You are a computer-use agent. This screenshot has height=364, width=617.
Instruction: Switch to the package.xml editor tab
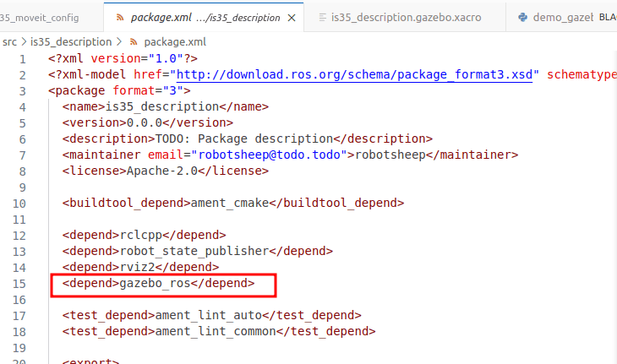204,18
